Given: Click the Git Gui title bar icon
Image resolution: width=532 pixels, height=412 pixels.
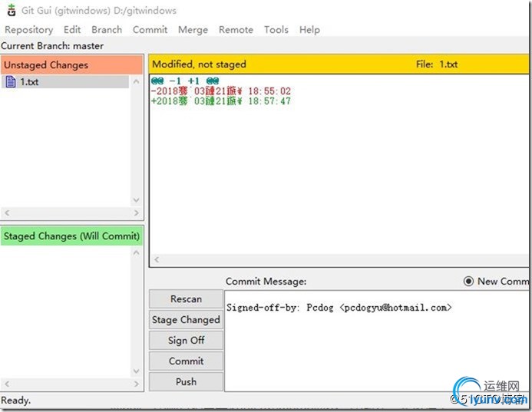Looking at the screenshot, I should 12,10.
